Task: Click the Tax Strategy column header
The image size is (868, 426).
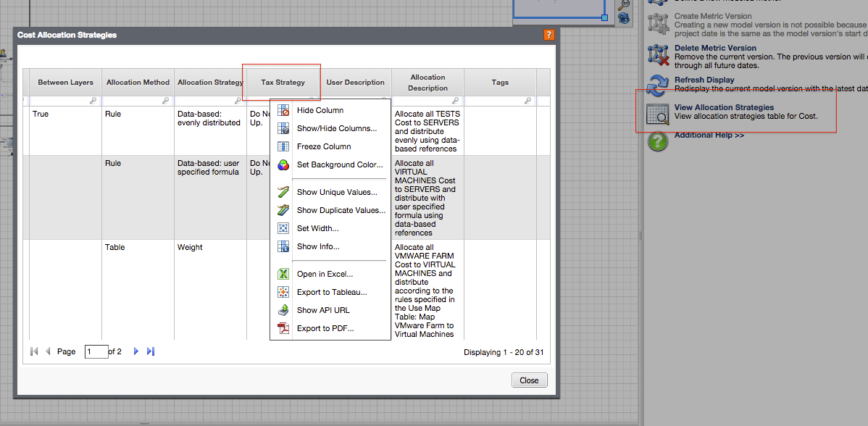Action: point(283,83)
